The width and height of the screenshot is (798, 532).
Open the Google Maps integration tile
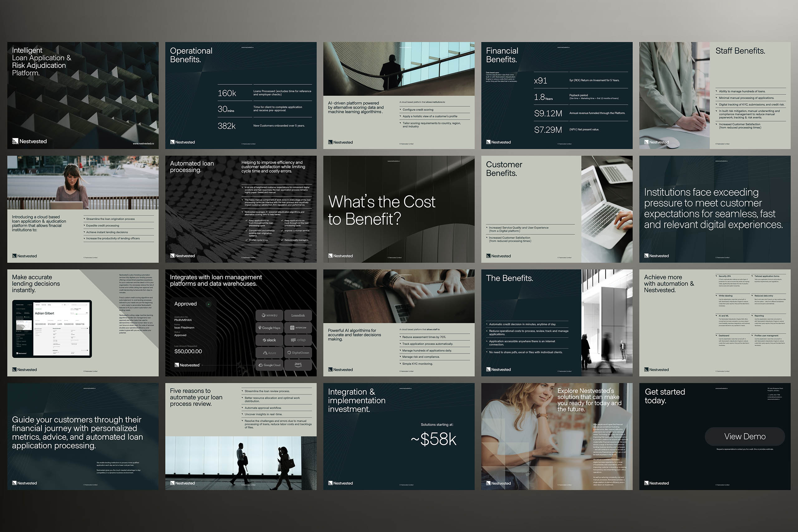269,328
